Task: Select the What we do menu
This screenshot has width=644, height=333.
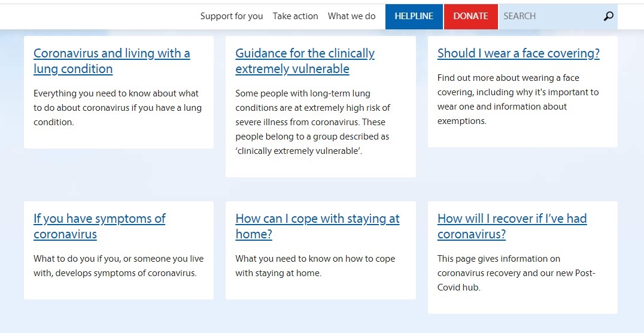Action: [x=351, y=16]
